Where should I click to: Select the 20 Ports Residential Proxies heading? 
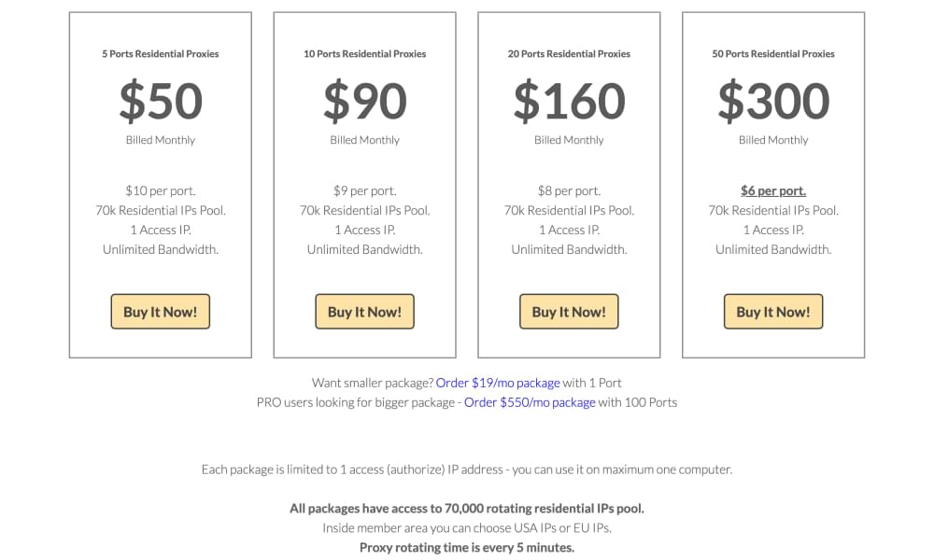569,53
